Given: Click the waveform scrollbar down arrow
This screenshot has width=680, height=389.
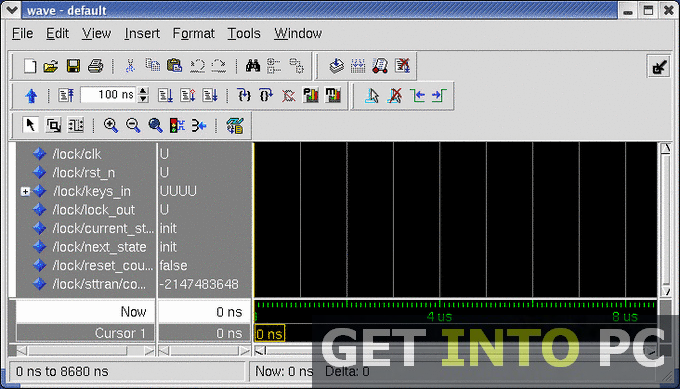Looking at the screenshot, I should tap(665, 291).
